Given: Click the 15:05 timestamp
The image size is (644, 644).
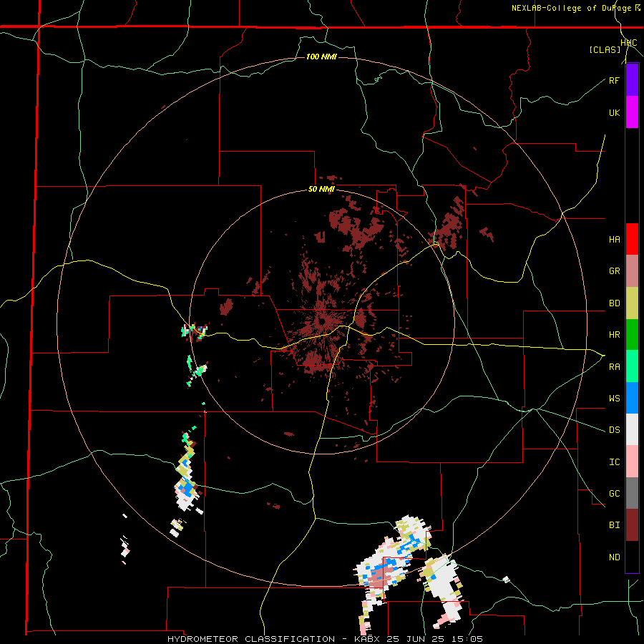Looking at the screenshot, I should 466,639.
